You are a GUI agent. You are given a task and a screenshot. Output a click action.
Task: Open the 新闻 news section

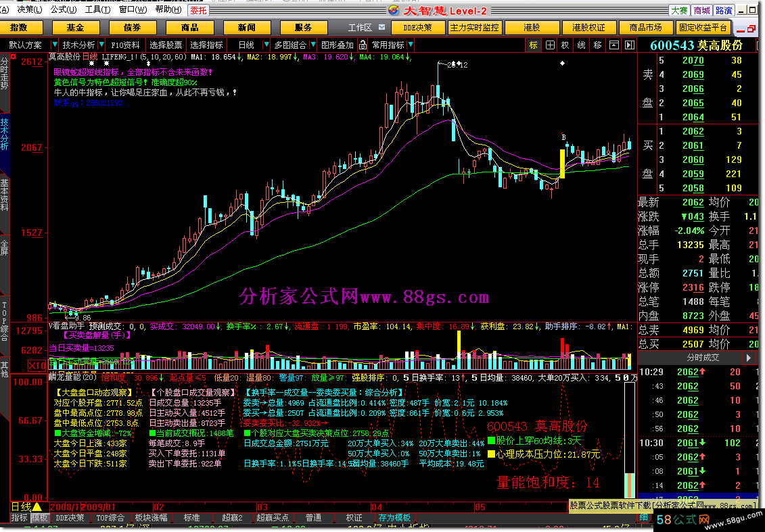(x=247, y=27)
